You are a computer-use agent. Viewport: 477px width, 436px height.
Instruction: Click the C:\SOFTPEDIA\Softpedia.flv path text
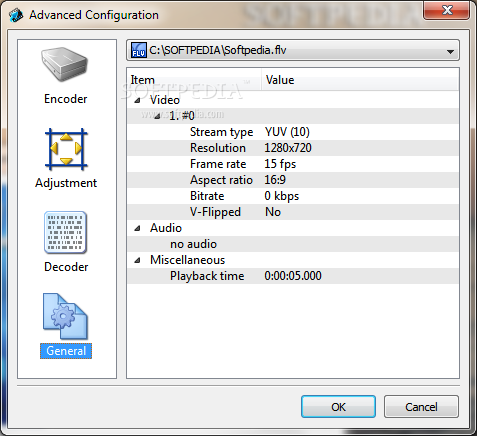pyautogui.click(x=218, y=50)
